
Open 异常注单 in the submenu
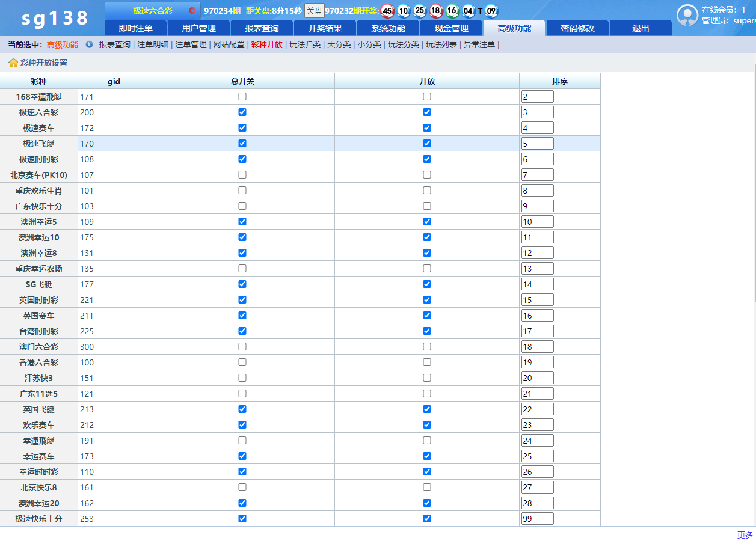[x=479, y=44]
